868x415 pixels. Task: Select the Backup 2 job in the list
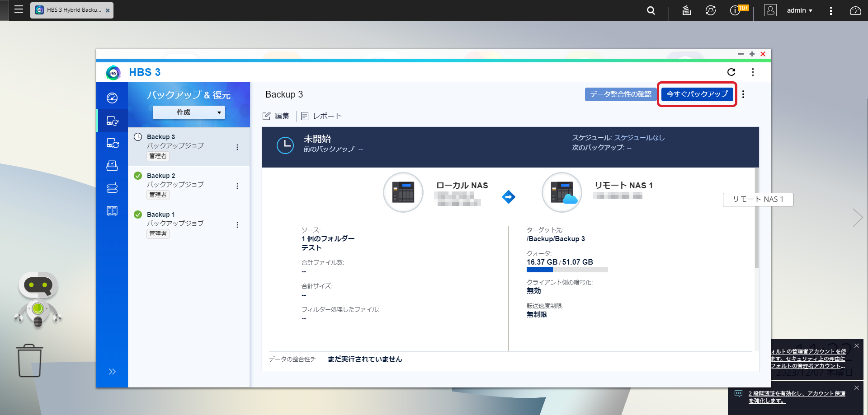click(189, 186)
